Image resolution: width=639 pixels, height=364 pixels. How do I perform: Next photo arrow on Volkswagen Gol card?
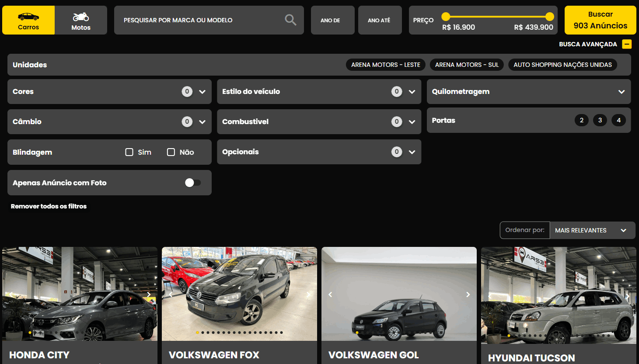[x=468, y=295]
